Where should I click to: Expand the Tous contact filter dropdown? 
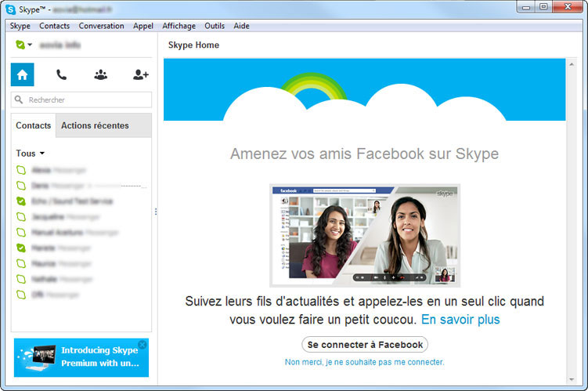(30, 153)
